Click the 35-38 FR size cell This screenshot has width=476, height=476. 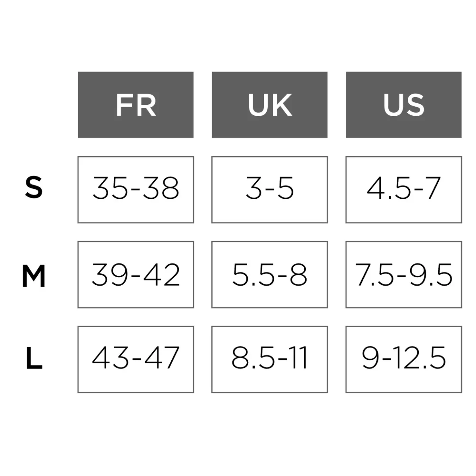[x=136, y=189]
